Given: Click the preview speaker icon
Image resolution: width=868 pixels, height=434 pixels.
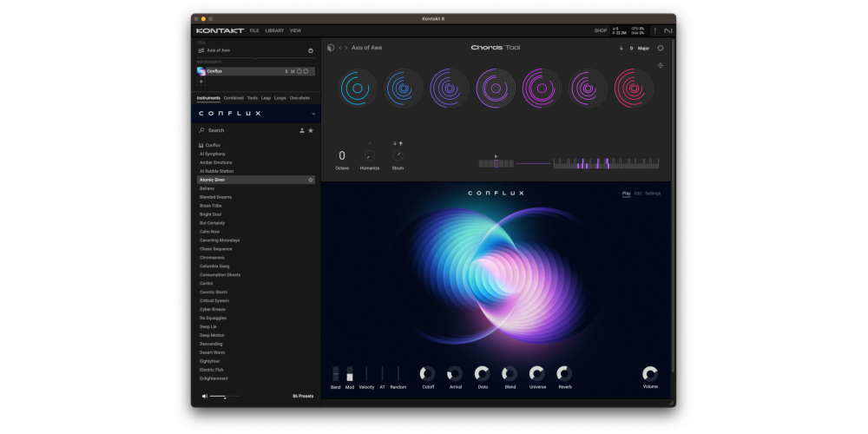Looking at the screenshot, I should pyautogui.click(x=204, y=397).
